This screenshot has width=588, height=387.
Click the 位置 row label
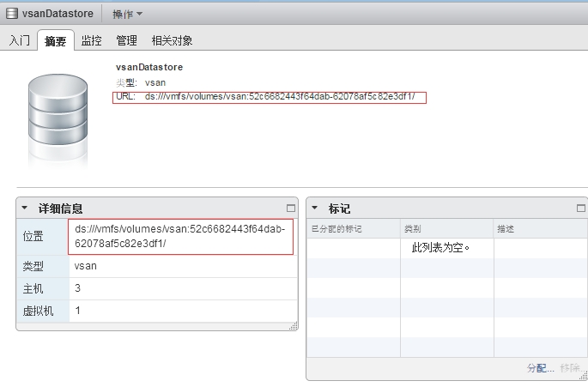(x=33, y=236)
